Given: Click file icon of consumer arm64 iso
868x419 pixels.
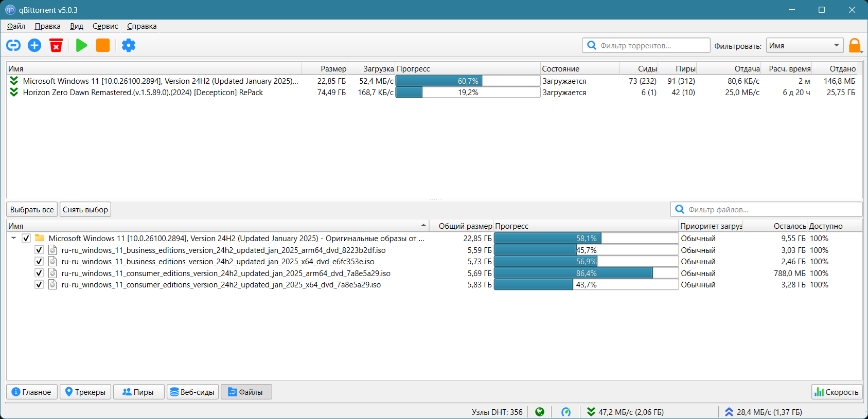Looking at the screenshot, I should pyautogui.click(x=52, y=273).
